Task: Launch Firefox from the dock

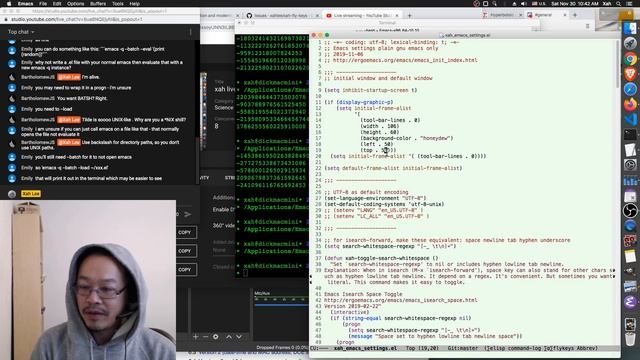Action: (630, 104)
